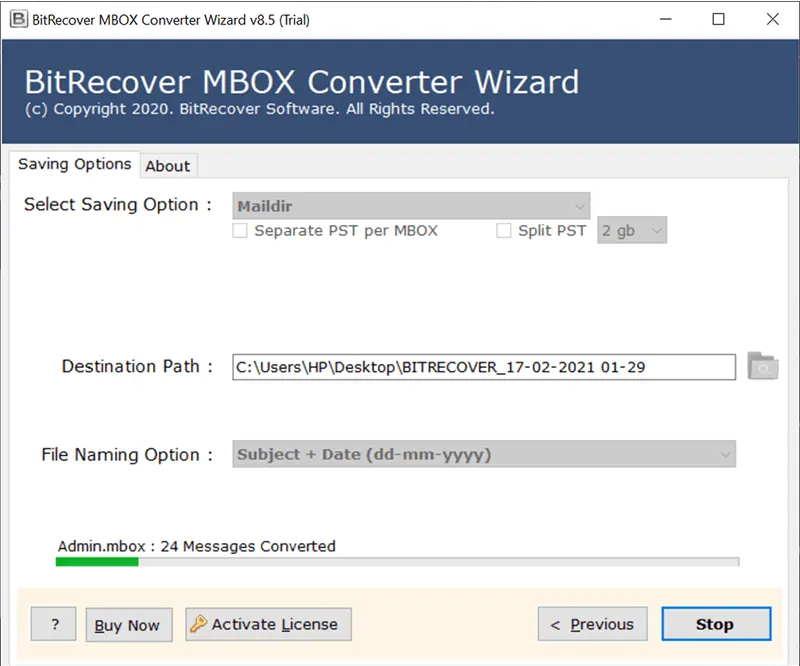Go back with the Previous button
The width and height of the screenshot is (800, 666).
[x=592, y=624]
